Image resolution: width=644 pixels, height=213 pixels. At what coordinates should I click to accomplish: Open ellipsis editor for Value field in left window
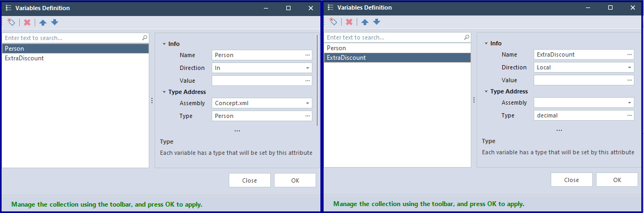pos(308,81)
